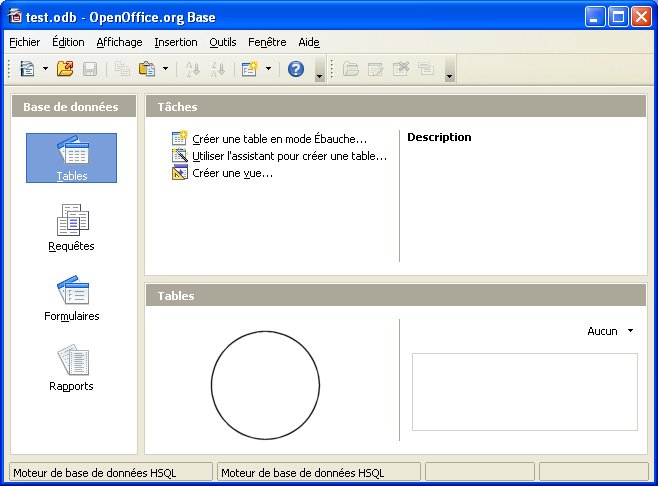Open Help via blue question mark icon
This screenshot has height=486, width=658.
pyautogui.click(x=296, y=69)
